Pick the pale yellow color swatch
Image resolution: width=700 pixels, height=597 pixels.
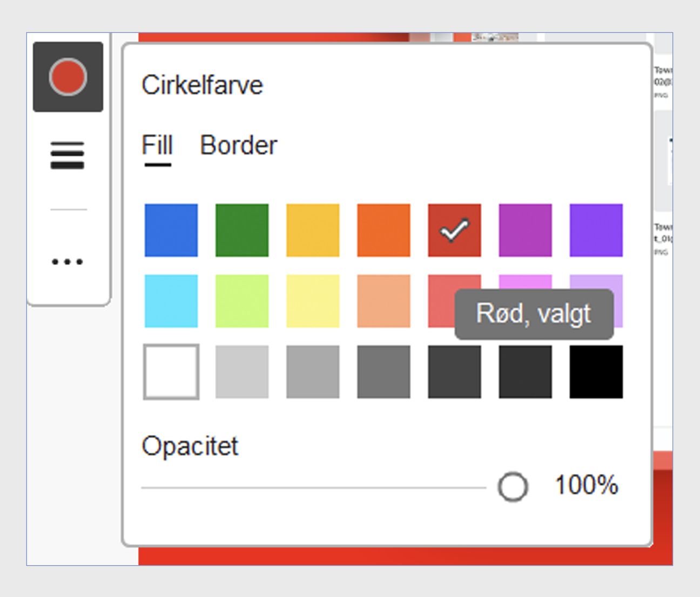click(x=313, y=301)
